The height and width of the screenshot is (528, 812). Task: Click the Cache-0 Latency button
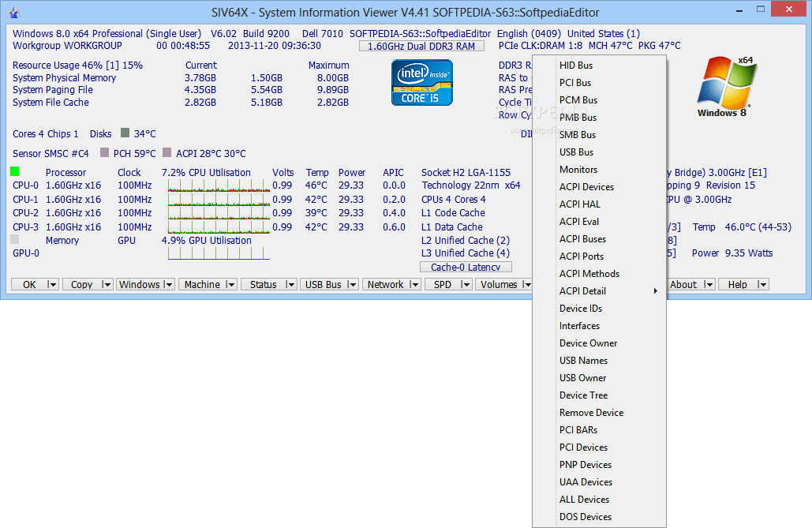click(466, 267)
